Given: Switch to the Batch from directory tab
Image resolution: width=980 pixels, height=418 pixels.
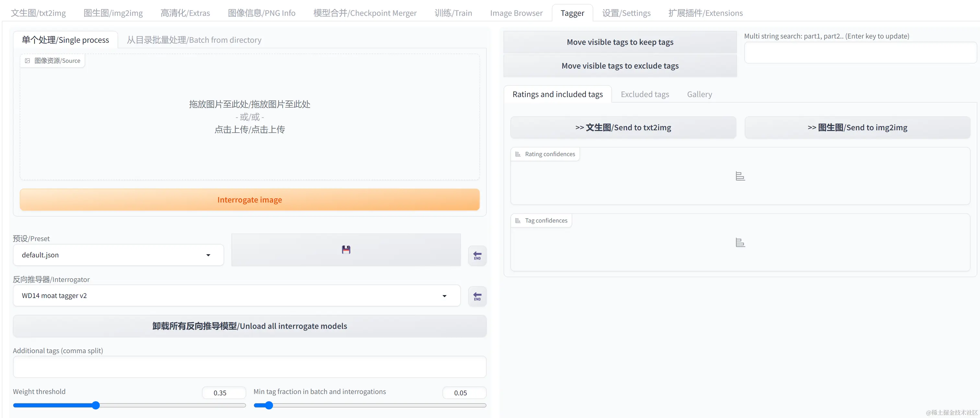Looking at the screenshot, I should point(194,40).
